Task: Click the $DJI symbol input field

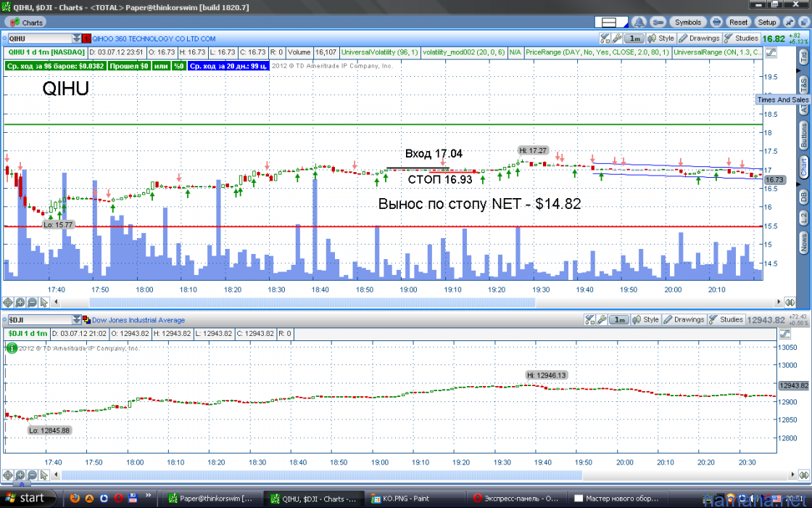Action: (x=39, y=320)
